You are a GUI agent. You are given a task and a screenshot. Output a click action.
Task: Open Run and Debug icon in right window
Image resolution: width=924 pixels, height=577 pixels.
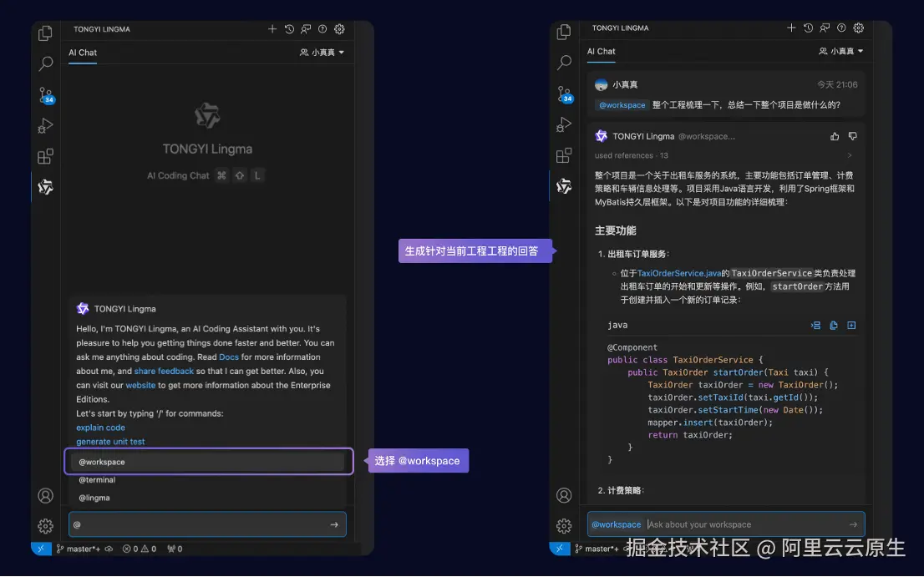point(564,124)
